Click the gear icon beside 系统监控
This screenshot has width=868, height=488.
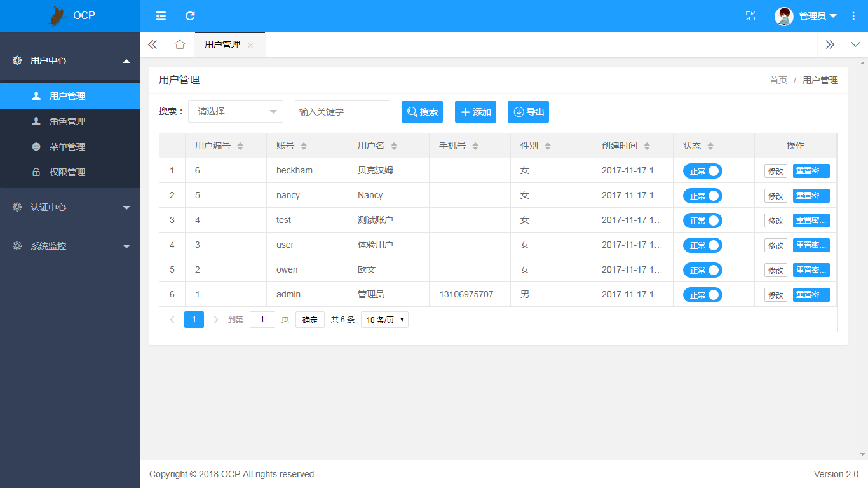point(17,246)
